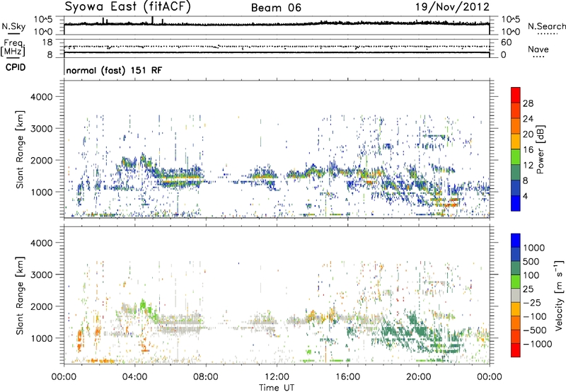Click the 'Beam 06' label
Viewport: 566px width, 392px height.
(x=276, y=8)
